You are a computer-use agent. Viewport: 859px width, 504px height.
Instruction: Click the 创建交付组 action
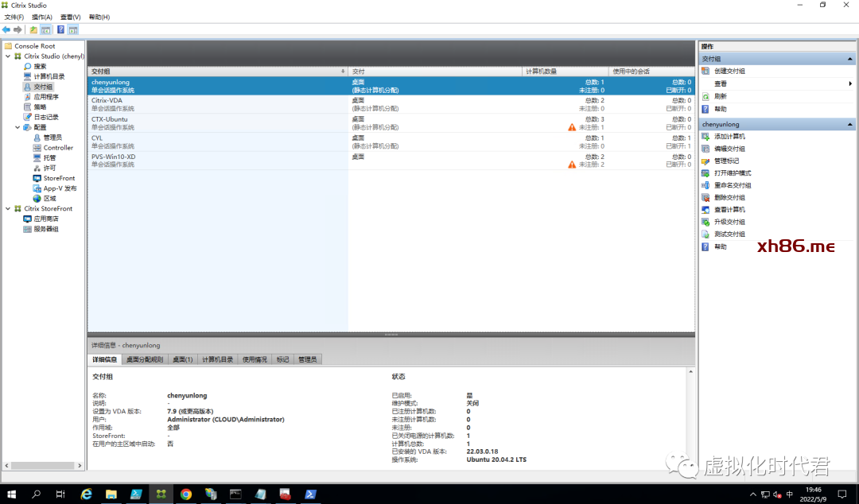tap(729, 72)
